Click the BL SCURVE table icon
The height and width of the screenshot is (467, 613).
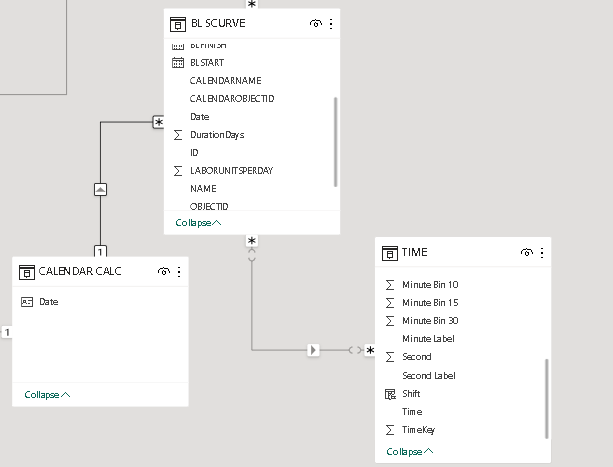[177, 24]
